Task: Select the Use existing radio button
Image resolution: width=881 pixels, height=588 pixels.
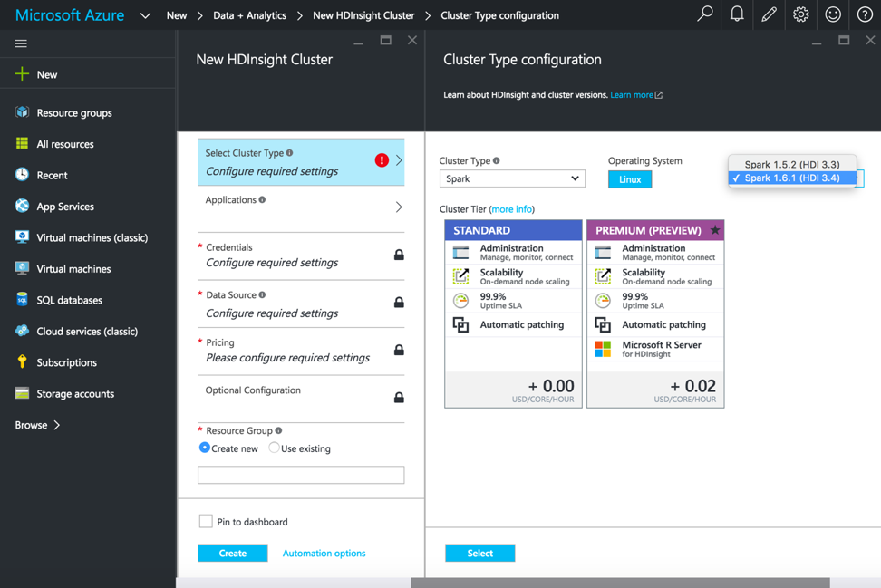Action: click(275, 448)
